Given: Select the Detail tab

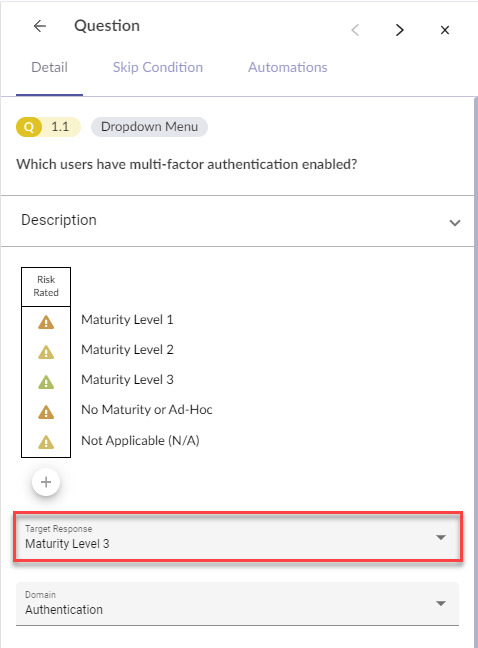Looking at the screenshot, I should tap(50, 67).
